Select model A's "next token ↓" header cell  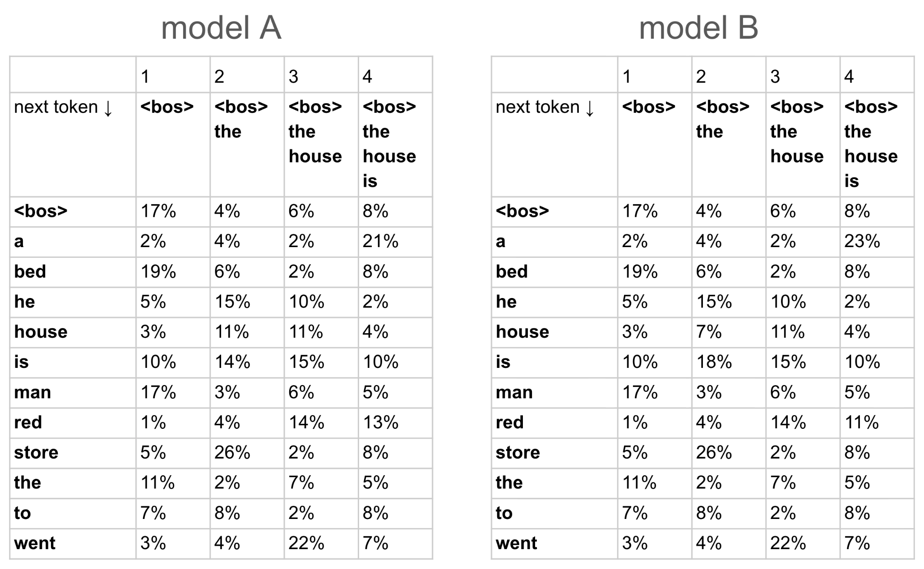63,107
